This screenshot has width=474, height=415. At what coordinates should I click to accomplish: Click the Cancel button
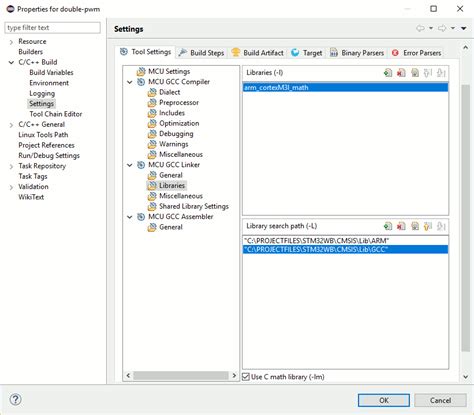440,400
